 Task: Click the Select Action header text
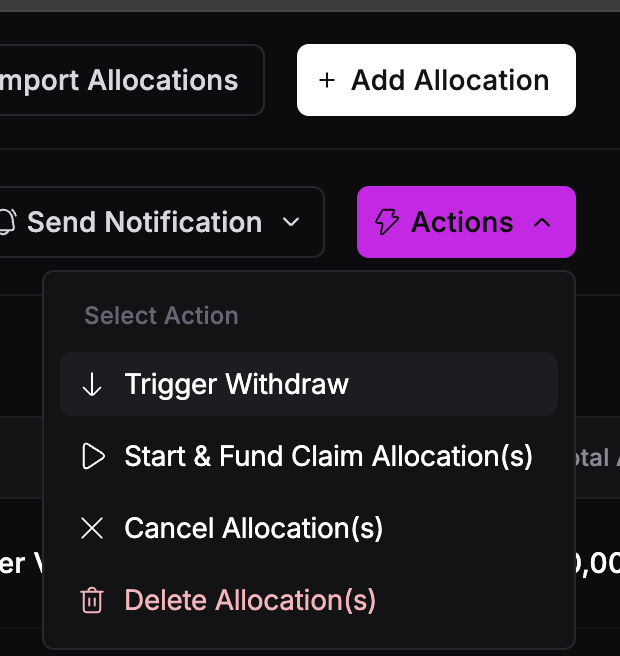click(161, 316)
